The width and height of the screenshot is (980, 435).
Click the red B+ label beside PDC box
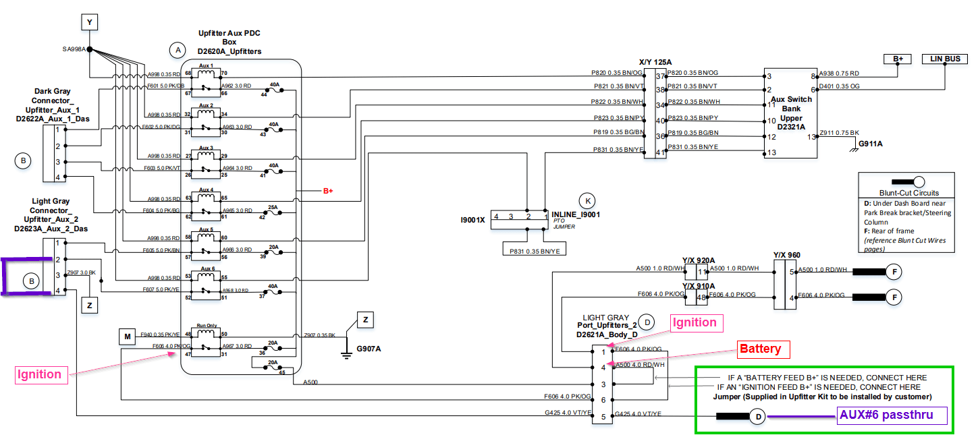(328, 191)
